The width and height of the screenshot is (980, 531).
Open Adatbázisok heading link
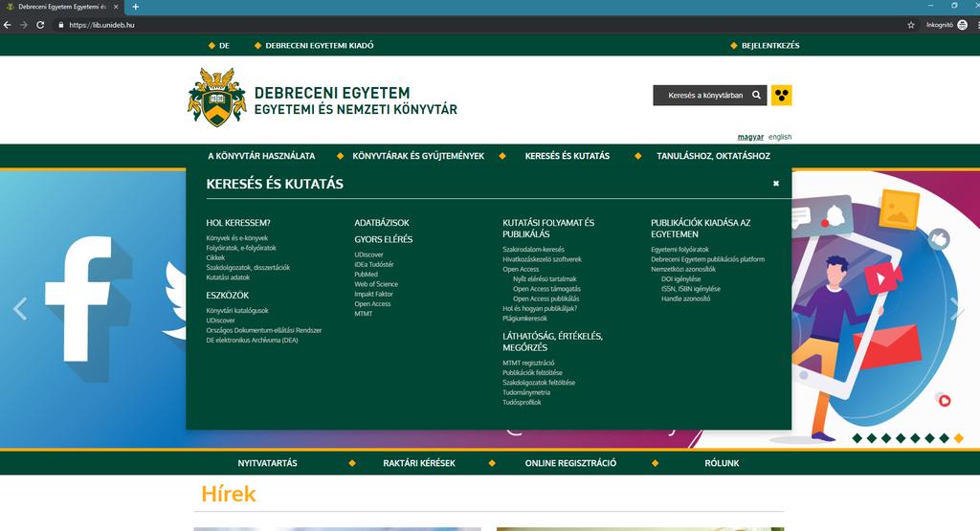coord(382,222)
